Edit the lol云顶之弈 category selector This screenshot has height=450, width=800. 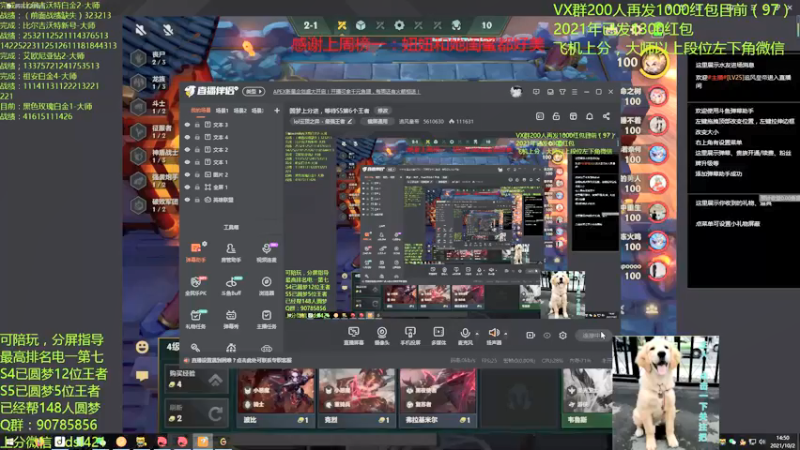tap(322, 121)
